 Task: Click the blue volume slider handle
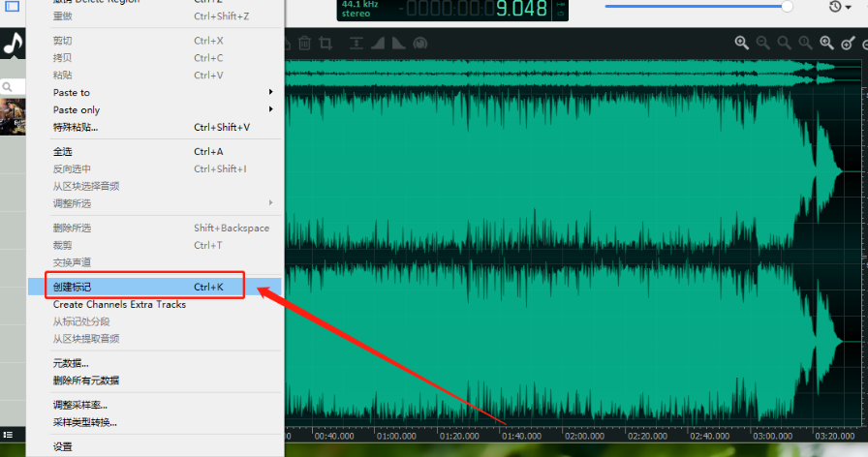tap(787, 6)
